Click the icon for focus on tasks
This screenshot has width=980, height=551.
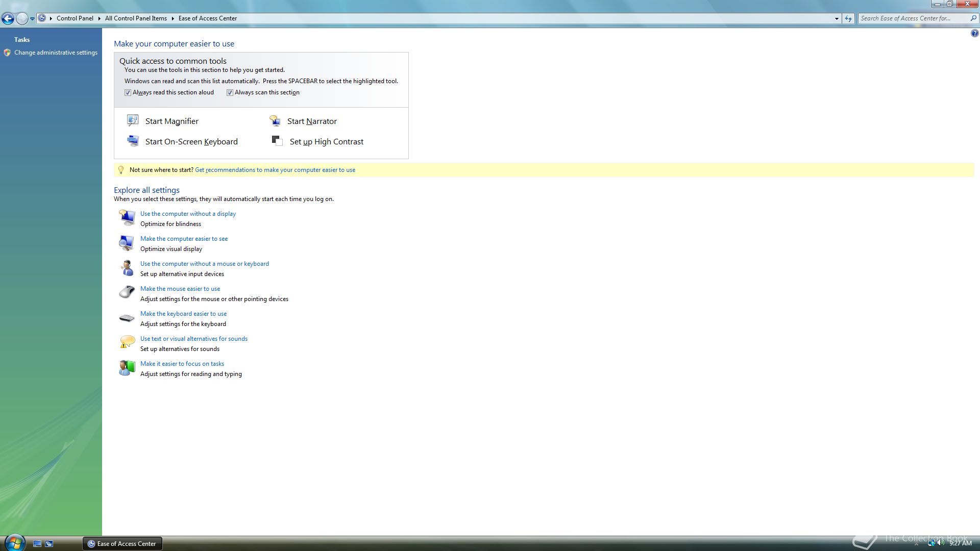coord(127,368)
